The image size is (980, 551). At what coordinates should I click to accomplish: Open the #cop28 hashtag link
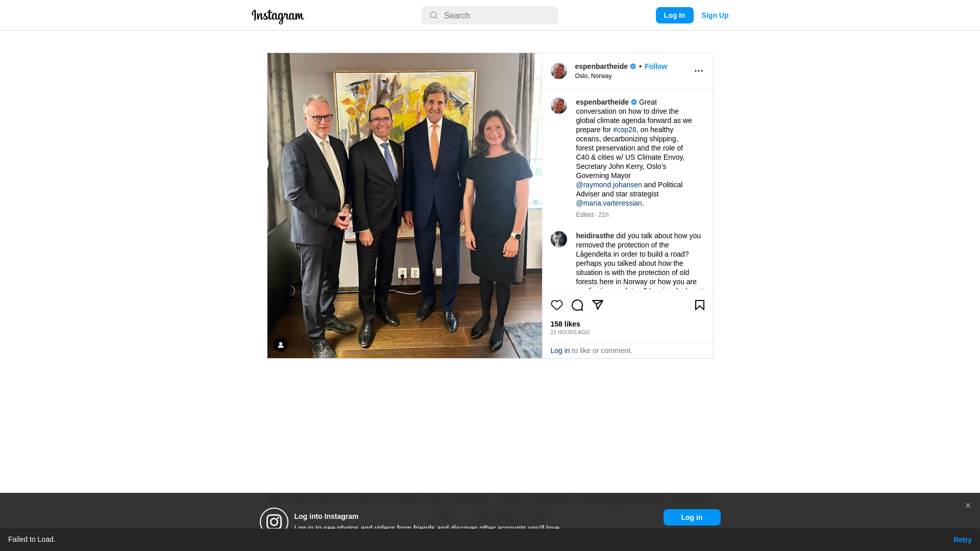(x=624, y=130)
